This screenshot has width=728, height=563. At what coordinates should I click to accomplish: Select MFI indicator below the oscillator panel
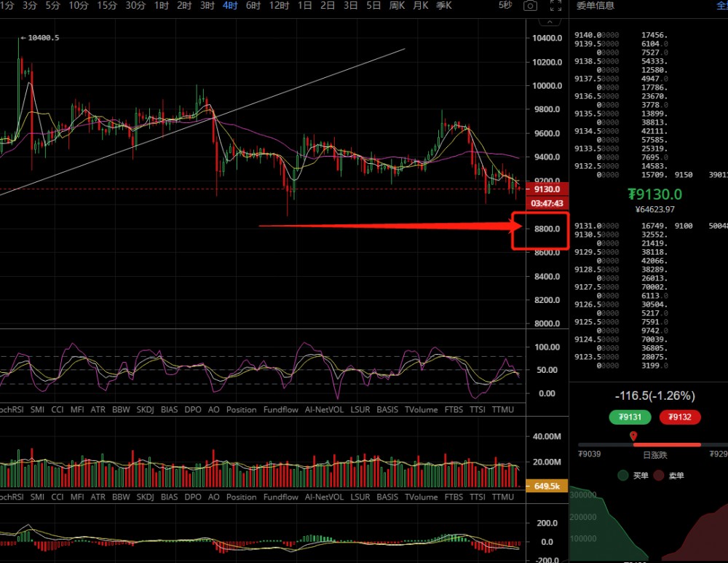(x=77, y=410)
